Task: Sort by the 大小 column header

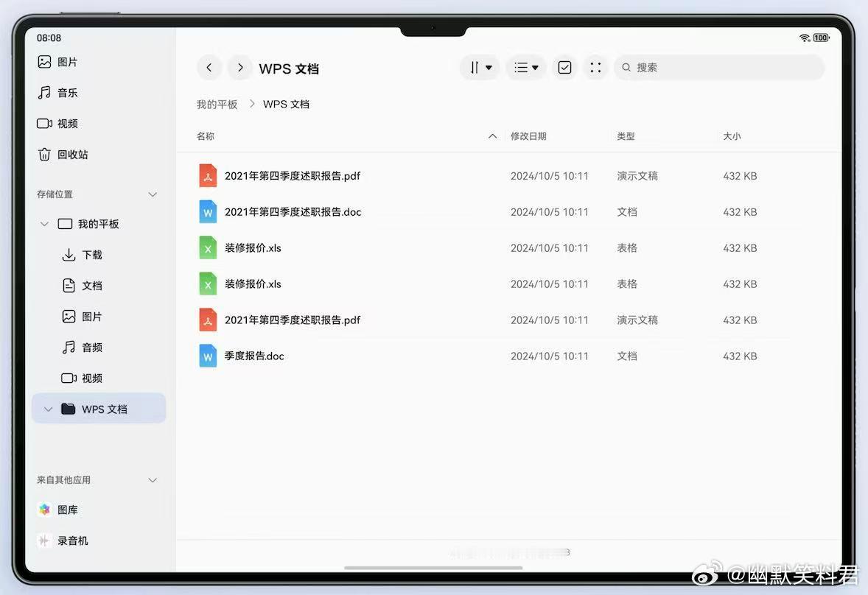Action: tap(732, 136)
